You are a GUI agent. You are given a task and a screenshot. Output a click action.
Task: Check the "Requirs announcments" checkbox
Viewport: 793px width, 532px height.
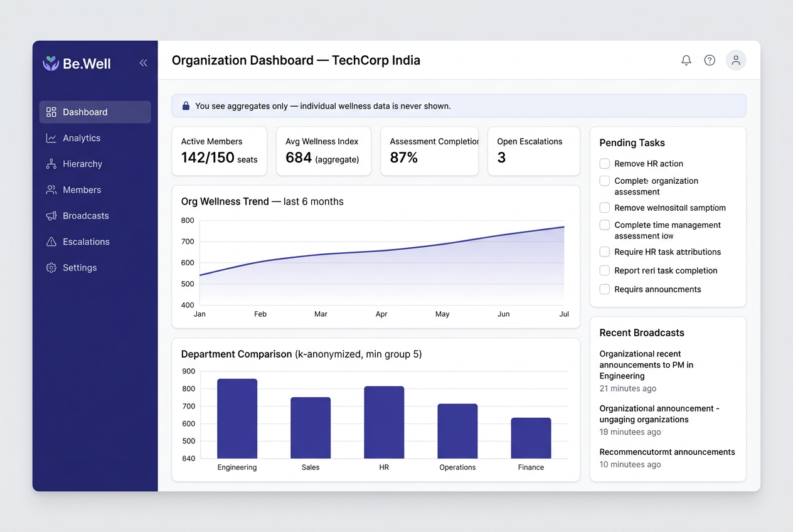605,289
